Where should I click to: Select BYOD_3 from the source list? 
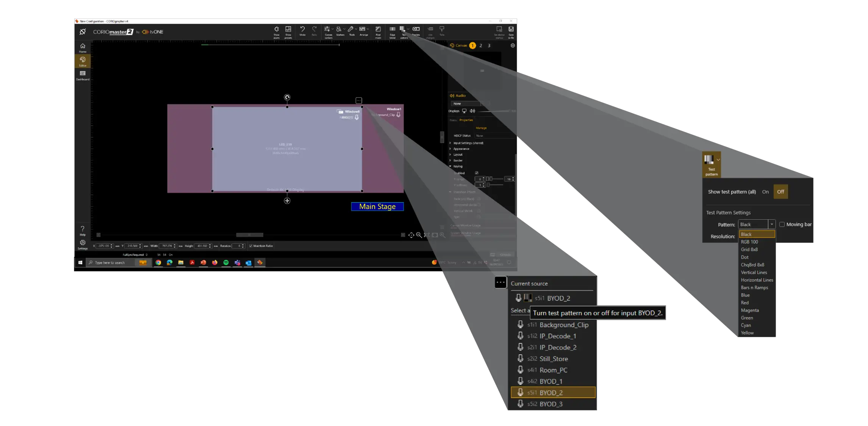[x=553, y=404]
